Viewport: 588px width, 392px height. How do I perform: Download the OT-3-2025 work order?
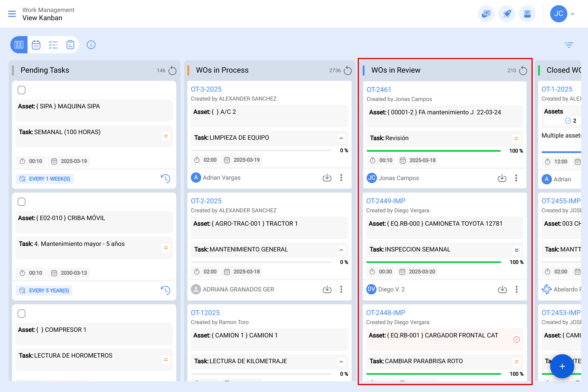[327, 178]
